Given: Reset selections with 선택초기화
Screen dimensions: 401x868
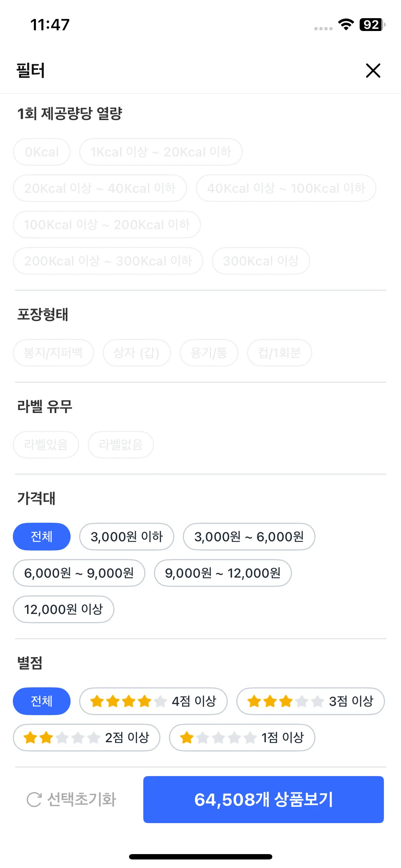Looking at the screenshot, I should tap(72, 800).
